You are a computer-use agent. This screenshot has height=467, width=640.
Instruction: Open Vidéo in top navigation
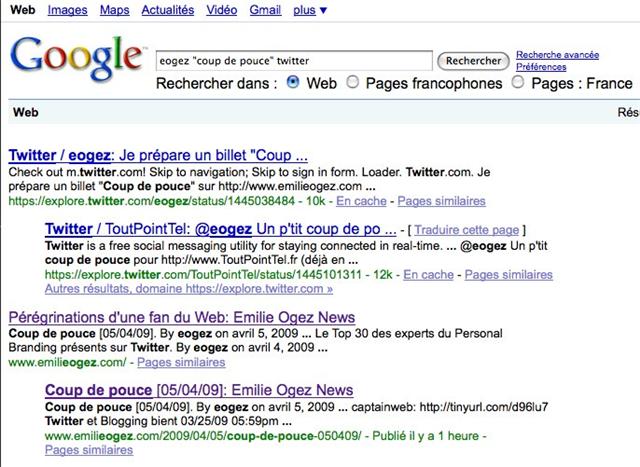(222, 10)
